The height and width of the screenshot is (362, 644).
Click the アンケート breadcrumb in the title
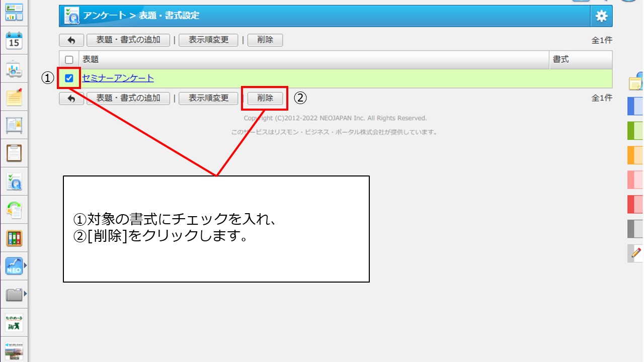click(105, 16)
